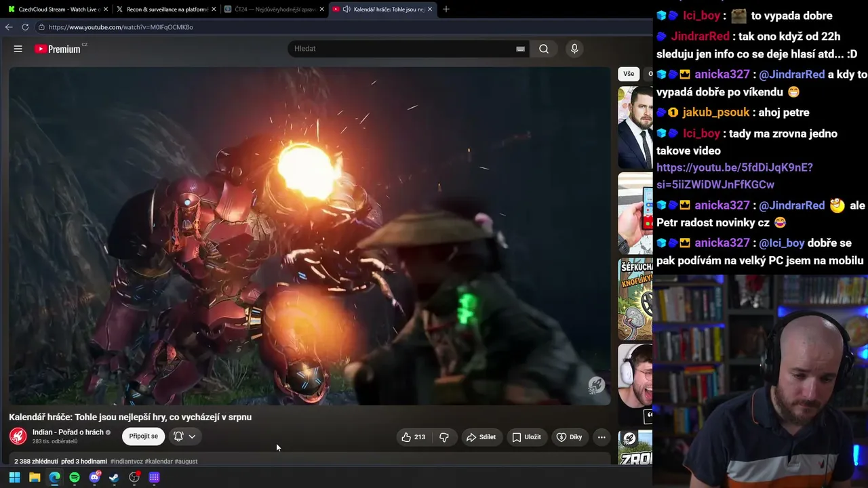This screenshot has height=488, width=868.
Task: Switch to the Recon & surveillance tab
Action: click(x=165, y=9)
